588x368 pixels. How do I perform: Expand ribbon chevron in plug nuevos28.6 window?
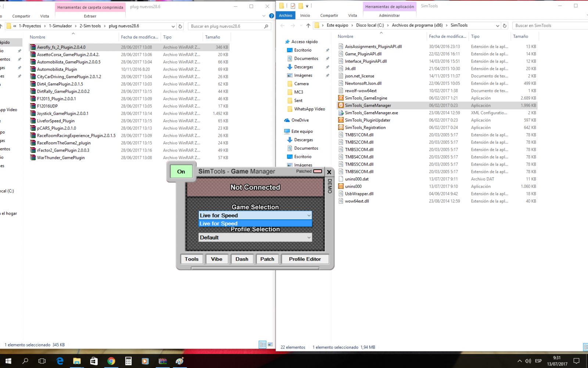(264, 16)
